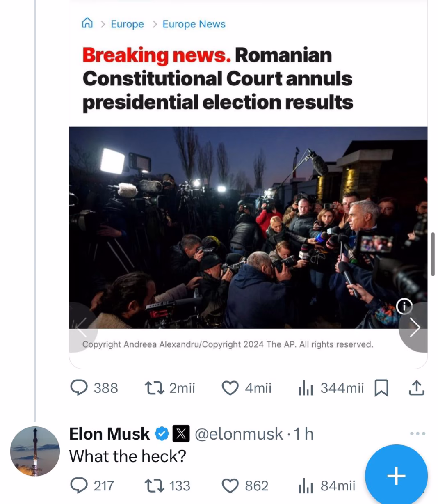This screenshot has height=504, width=438.
Task: Advance to the next image with right chevron
Action: [x=415, y=327]
